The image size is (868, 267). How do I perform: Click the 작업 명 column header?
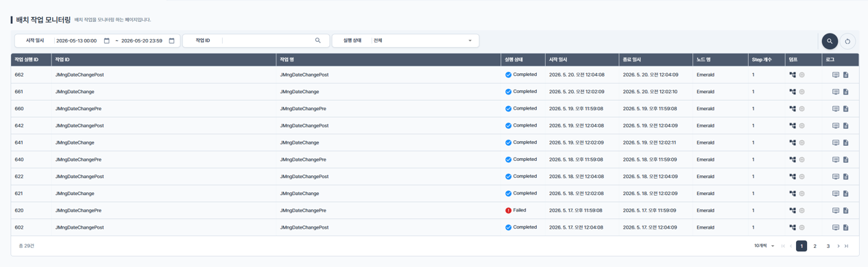tap(389, 60)
